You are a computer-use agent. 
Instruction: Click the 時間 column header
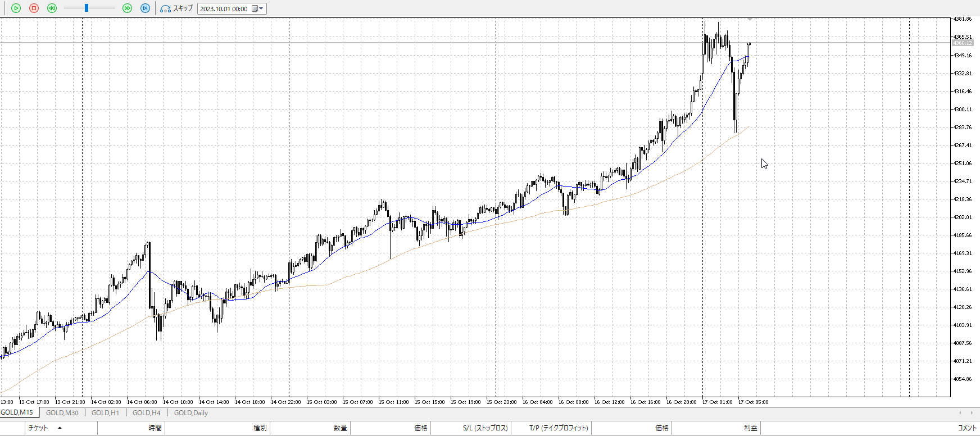(155, 428)
